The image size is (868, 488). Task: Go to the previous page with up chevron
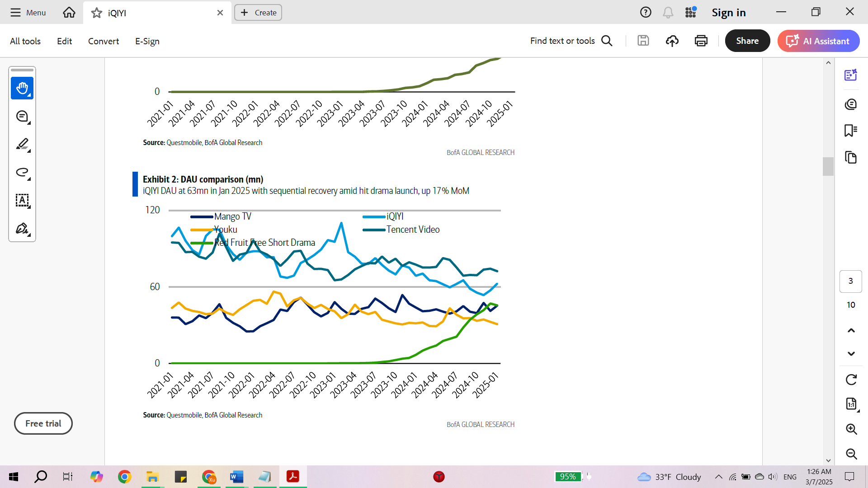(851, 330)
